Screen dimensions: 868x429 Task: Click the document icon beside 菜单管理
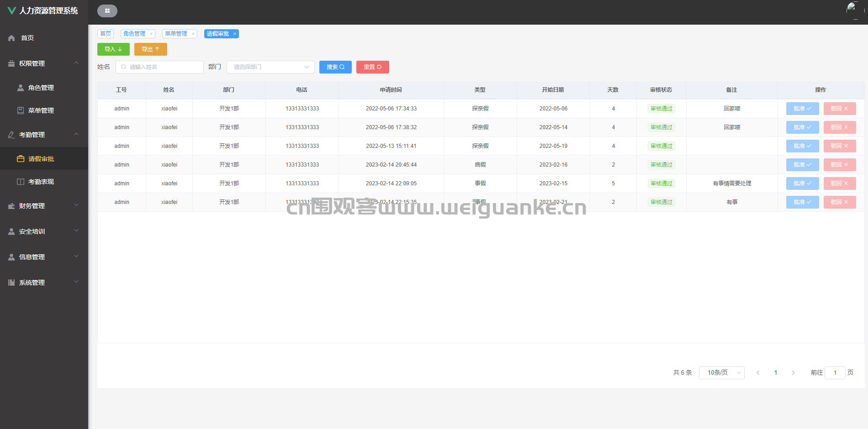(21, 110)
